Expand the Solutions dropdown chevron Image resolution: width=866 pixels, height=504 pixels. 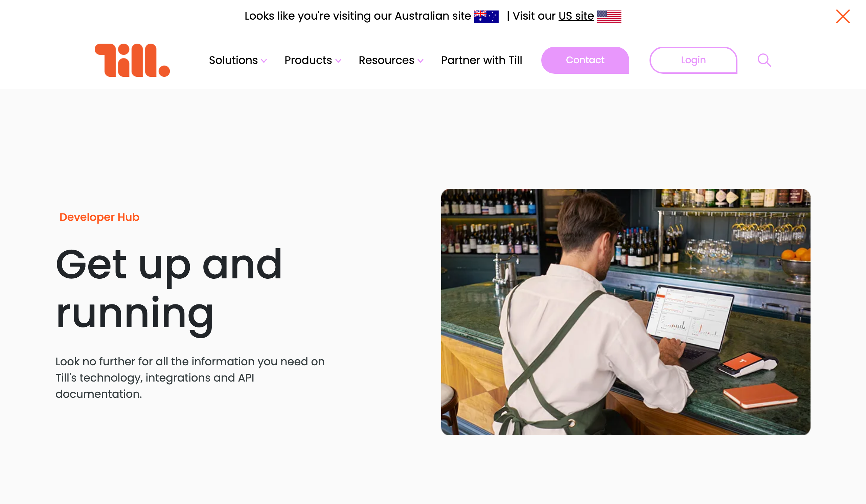pyautogui.click(x=264, y=61)
